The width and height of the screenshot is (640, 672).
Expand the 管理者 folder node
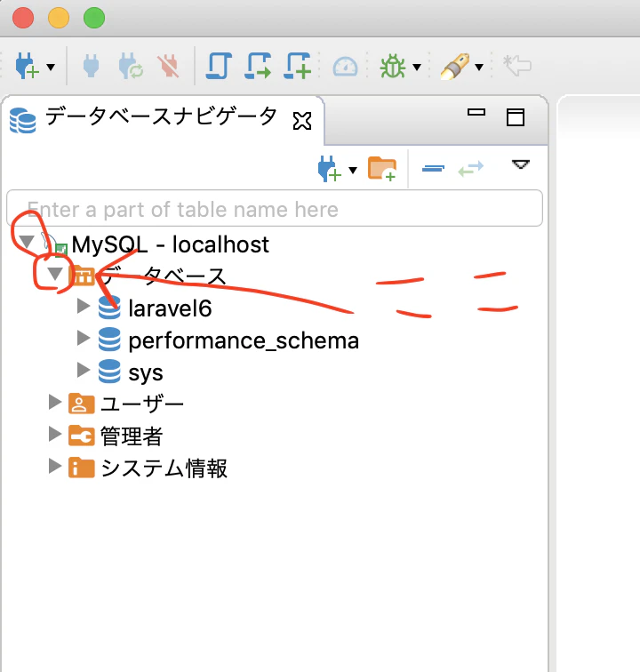point(55,434)
